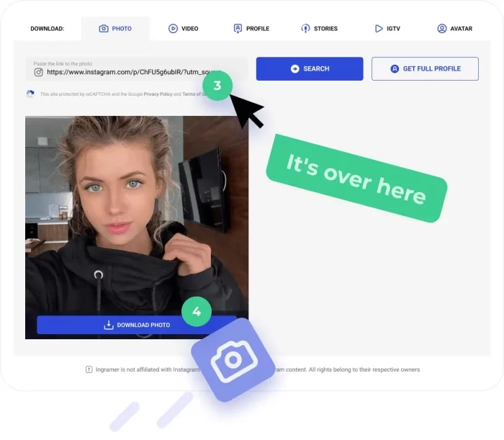This screenshot has height=440, width=504.
Task: Click the person icon in the PROFILE tab
Action: pyautogui.click(x=238, y=29)
